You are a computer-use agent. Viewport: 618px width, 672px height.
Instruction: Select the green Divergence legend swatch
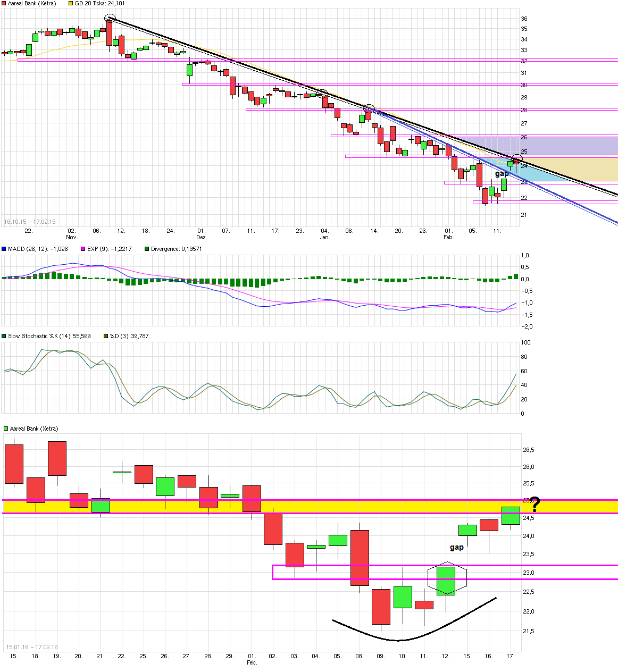click(x=147, y=249)
